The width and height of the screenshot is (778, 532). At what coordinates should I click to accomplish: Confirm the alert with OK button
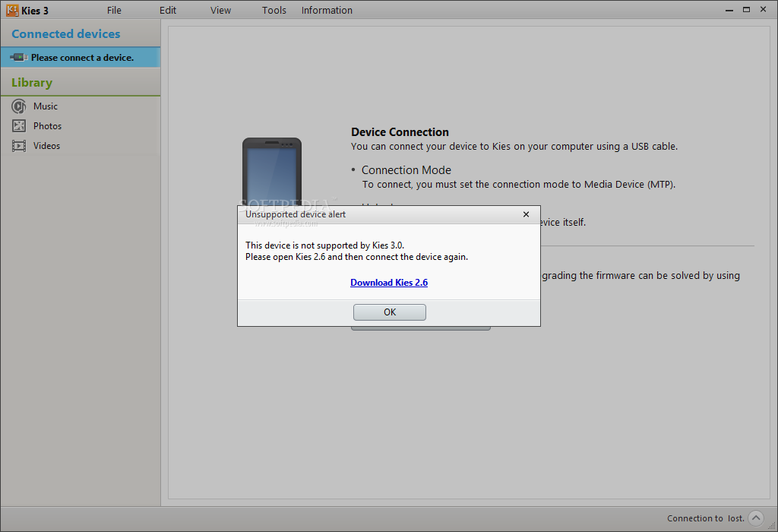pos(390,312)
